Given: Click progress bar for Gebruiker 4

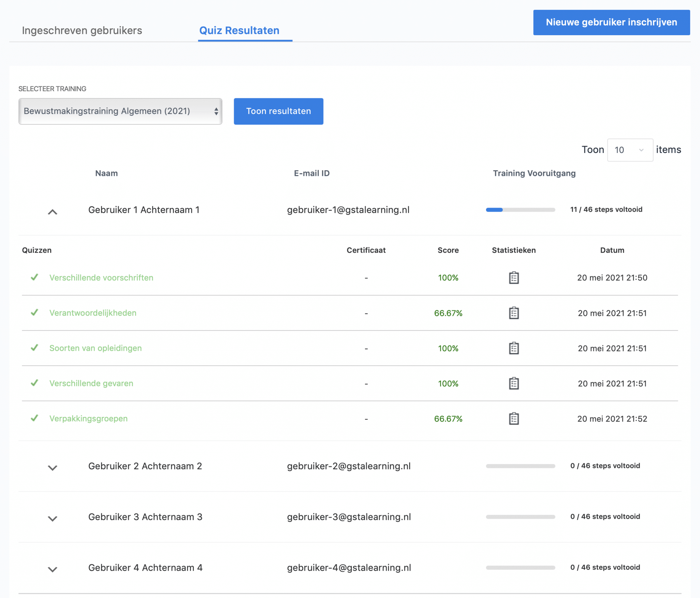Looking at the screenshot, I should 521,568.
